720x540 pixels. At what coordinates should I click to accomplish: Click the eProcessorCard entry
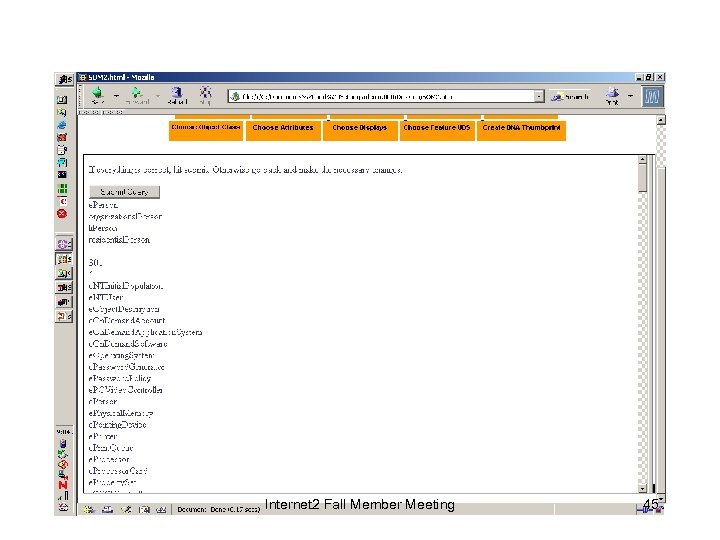[118, 471]
